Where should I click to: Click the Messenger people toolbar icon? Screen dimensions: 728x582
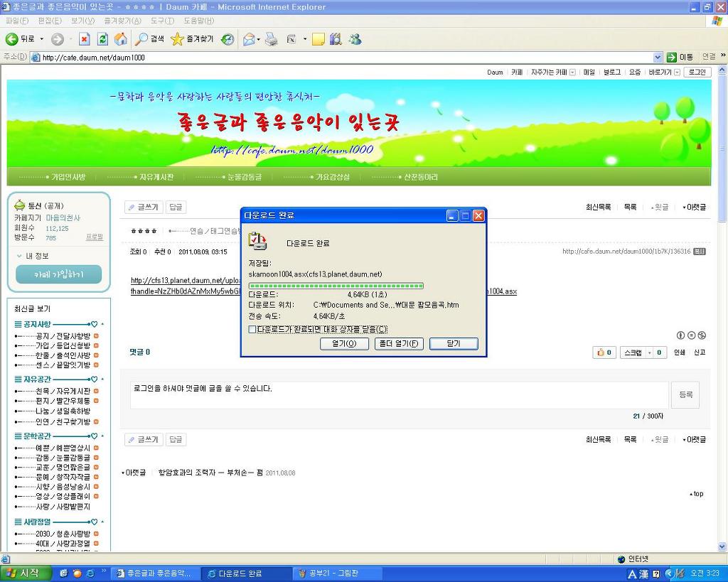pos(355,40)
